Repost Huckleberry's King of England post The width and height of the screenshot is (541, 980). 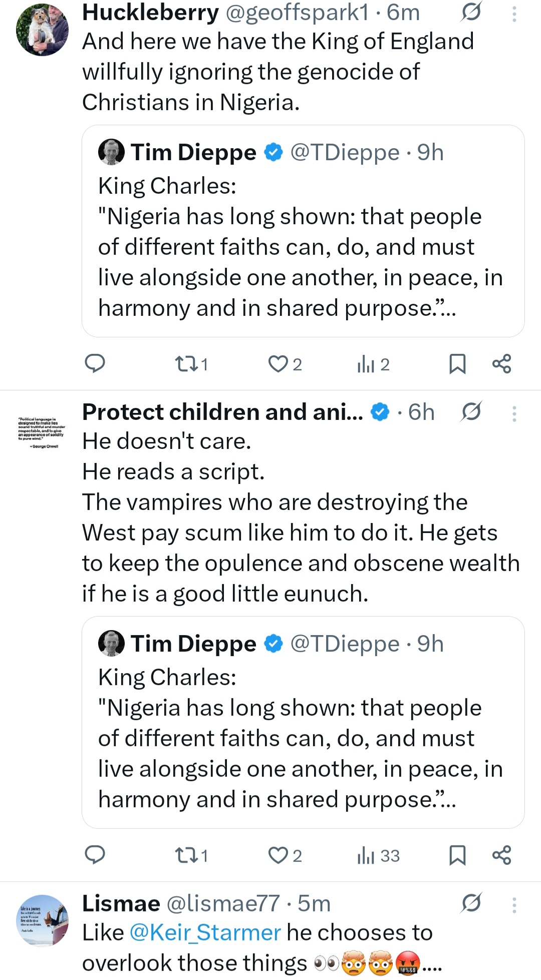(186, 364)
